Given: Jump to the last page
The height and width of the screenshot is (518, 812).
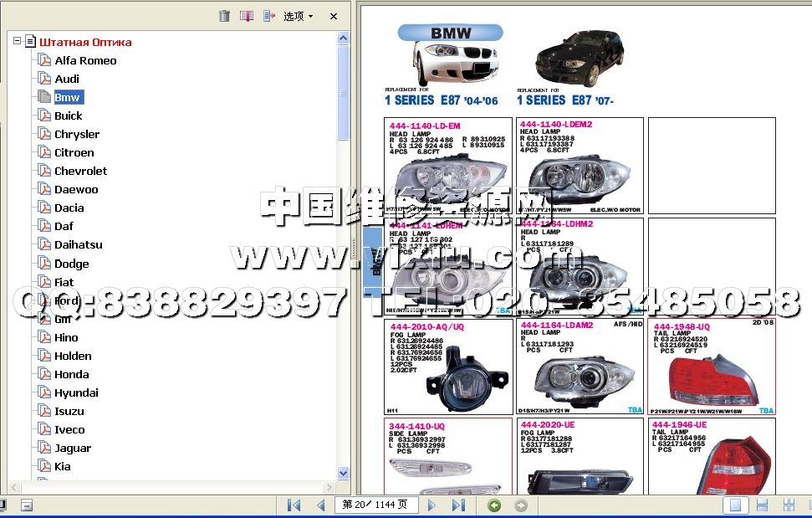Looking at the screenshot, I should point(458,505).
